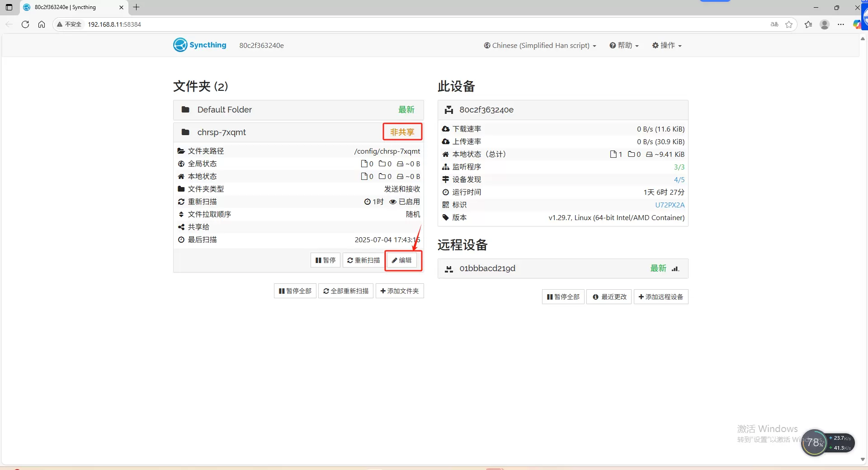Click the 编辑 edit button

(402, 260)
